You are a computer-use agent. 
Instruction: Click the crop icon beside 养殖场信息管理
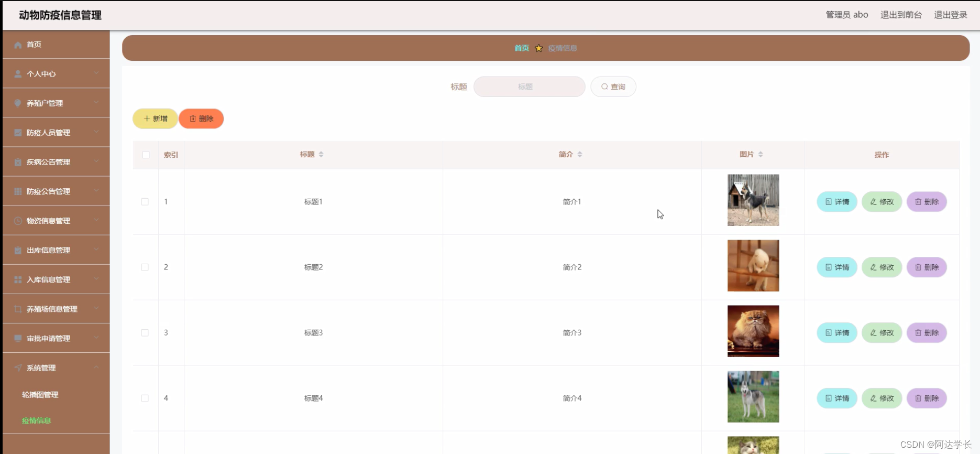click(x=18, y=309)
